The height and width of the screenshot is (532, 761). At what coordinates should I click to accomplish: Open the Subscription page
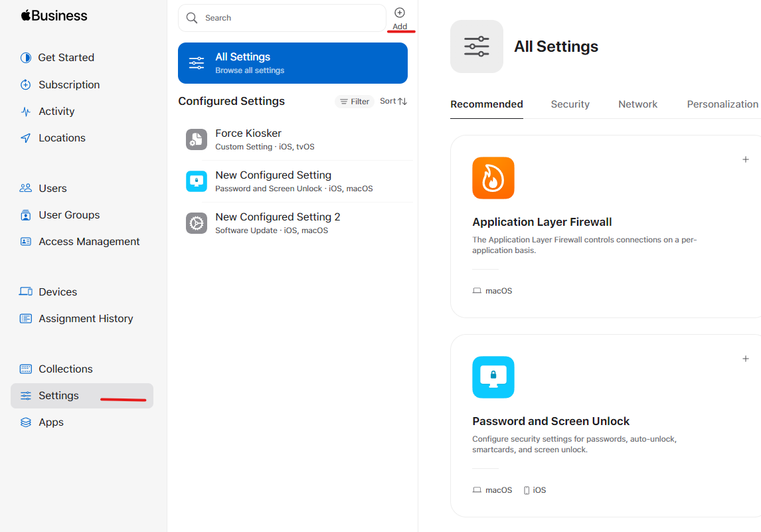point(69,84)
